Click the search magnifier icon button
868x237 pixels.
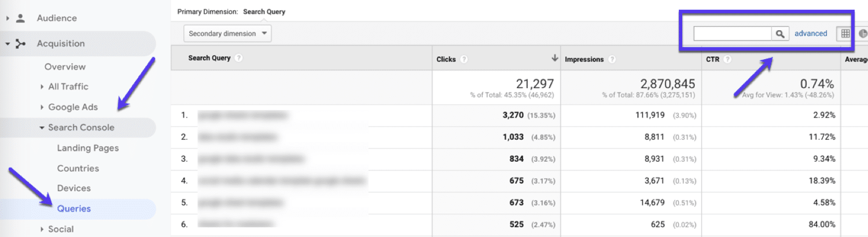(x=781, y=34)
